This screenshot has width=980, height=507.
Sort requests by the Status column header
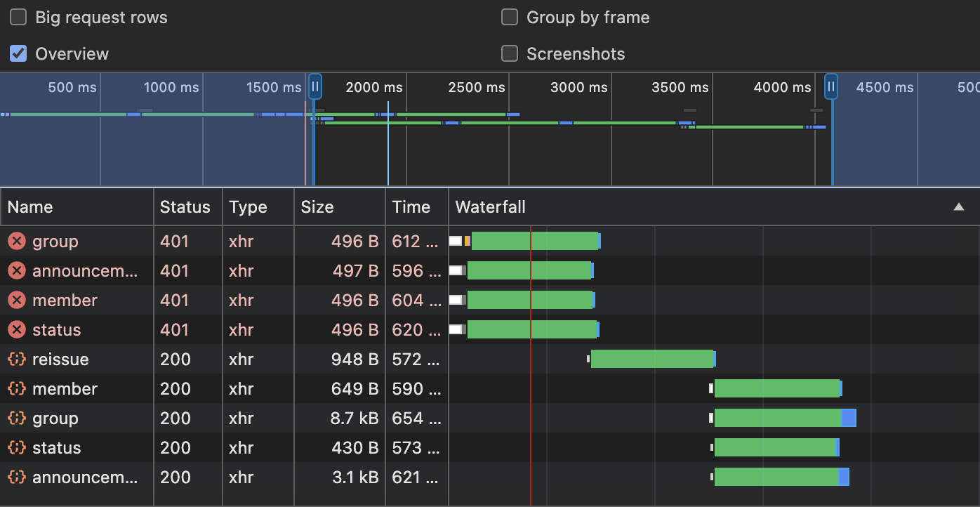pyautogui.click(x=185, y=207)
